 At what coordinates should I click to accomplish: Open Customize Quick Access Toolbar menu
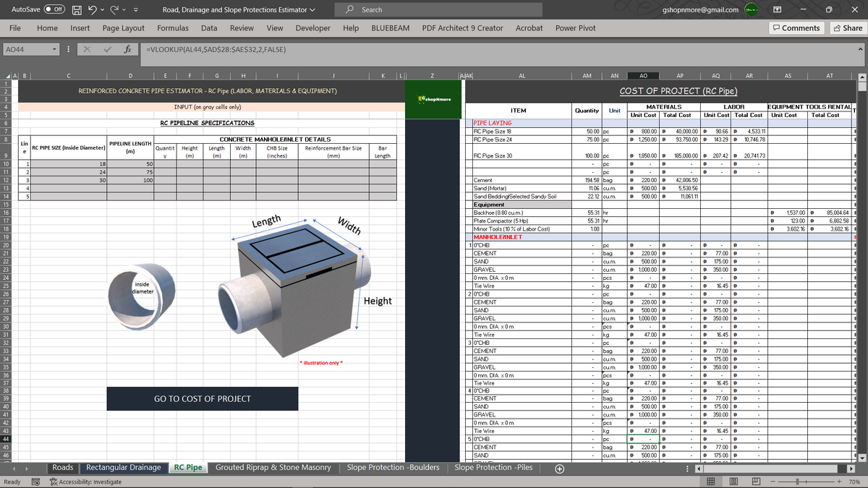coord(136,10)
